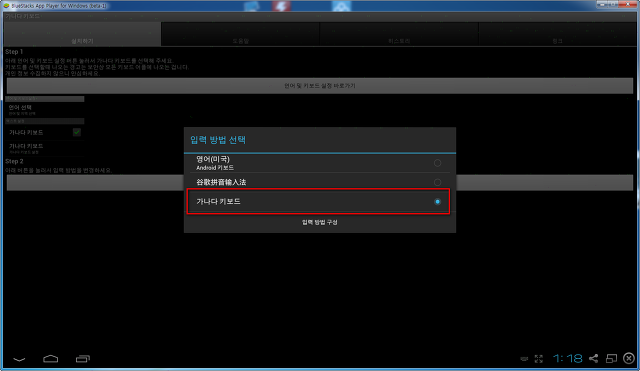Click 언어 및 키보드 설정 바로가기 button

pyautogui.click(x=320, y=86)
